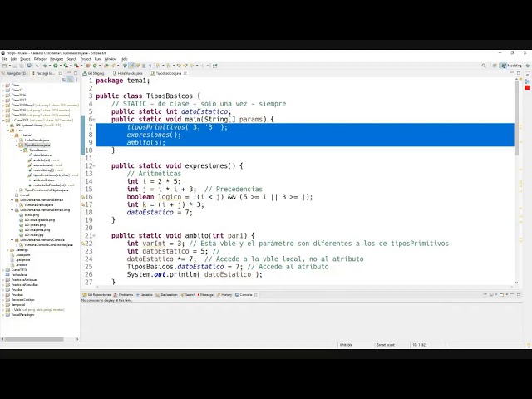Open the Open Perspective icon near Modeling
This screenshot has width=532, height=399.
[x=495, y=66]
